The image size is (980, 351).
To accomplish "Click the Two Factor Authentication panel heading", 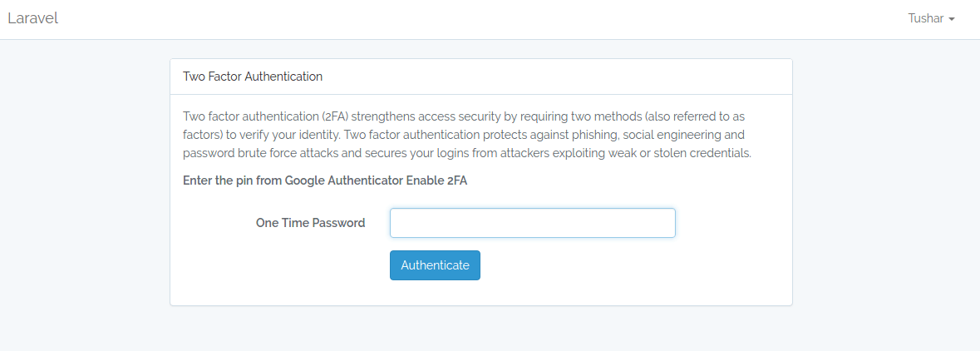I will click(253, 77).
